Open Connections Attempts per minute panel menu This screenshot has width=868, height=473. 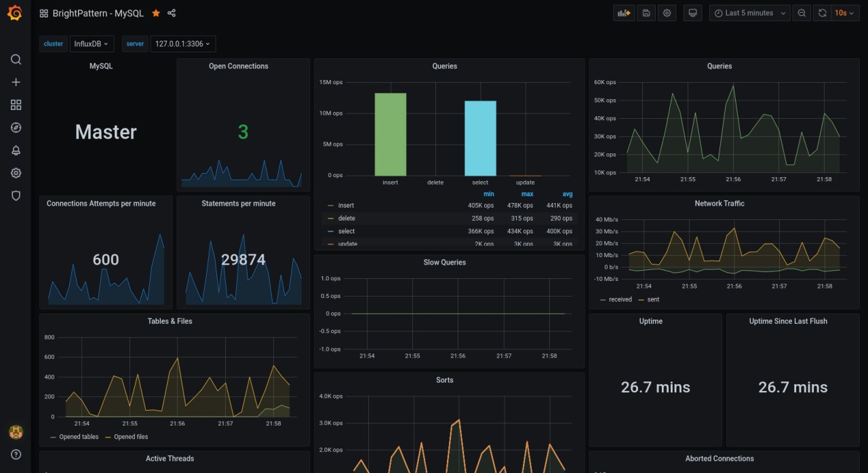click(x=101, y=203)
